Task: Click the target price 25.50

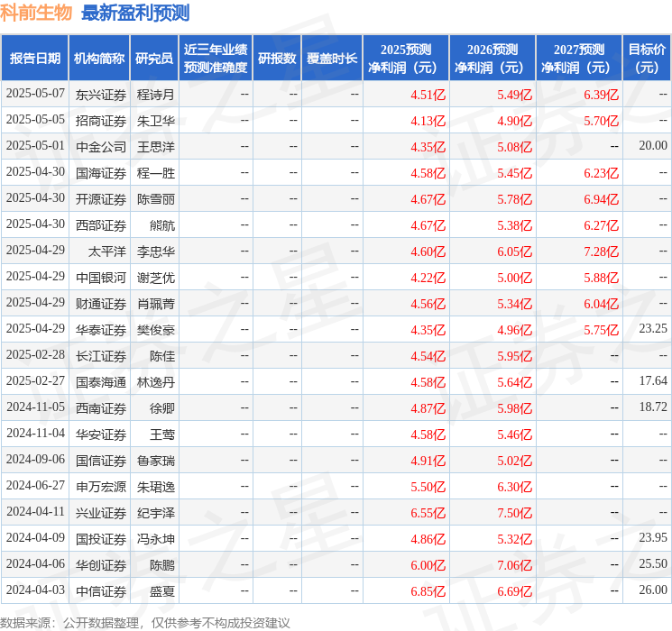Action: pos(653,563)
